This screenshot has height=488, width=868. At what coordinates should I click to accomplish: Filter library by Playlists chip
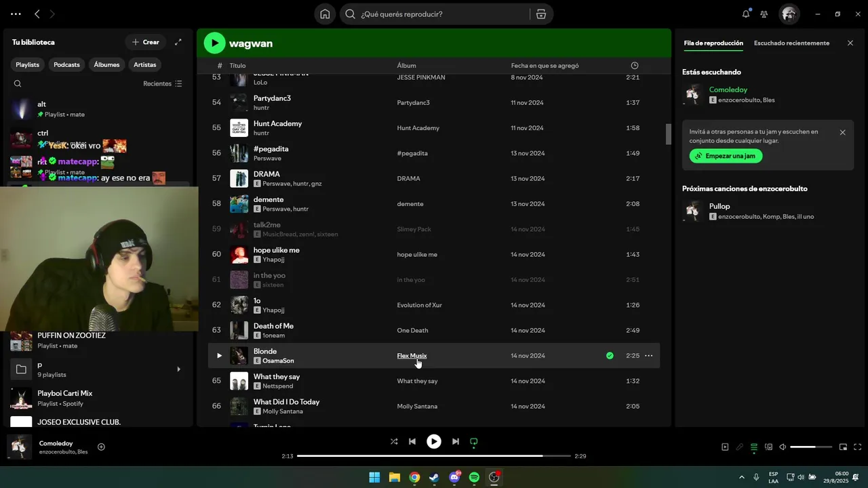coord(28,64)
